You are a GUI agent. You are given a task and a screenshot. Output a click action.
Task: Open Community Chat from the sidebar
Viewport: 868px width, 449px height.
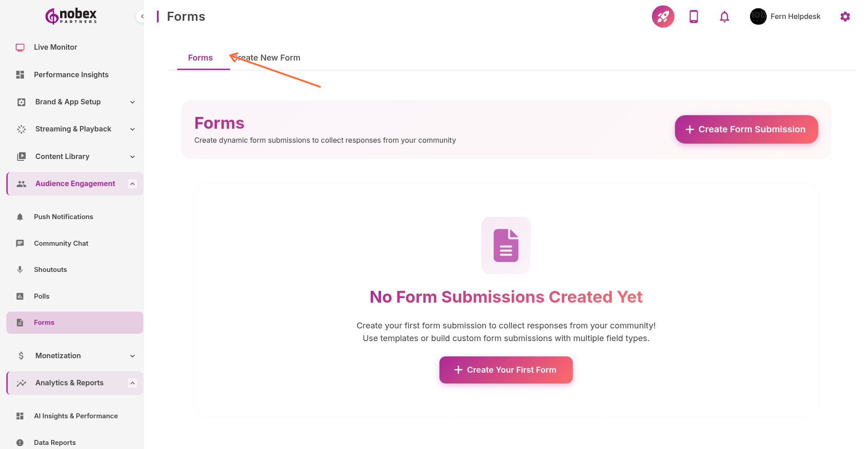click(20, 243)
